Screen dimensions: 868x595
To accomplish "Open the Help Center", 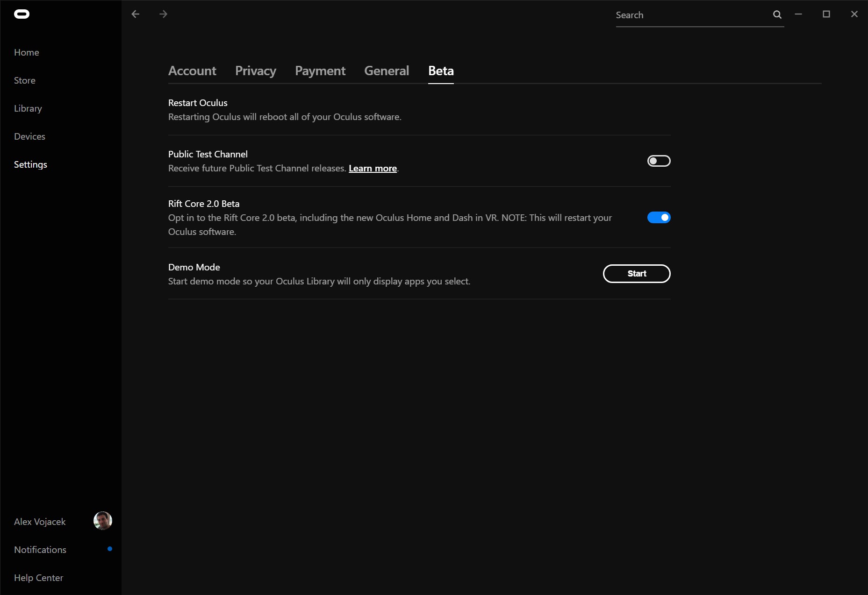I will (x=38, y=578).
